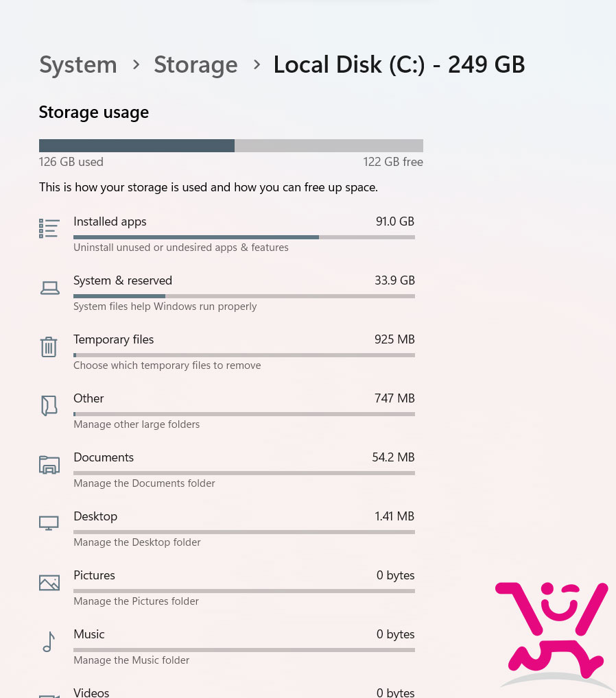Open Installed apps storage category
Viewport: 616px width, 698px height.
pyautogui.click(x=244, y=234)
